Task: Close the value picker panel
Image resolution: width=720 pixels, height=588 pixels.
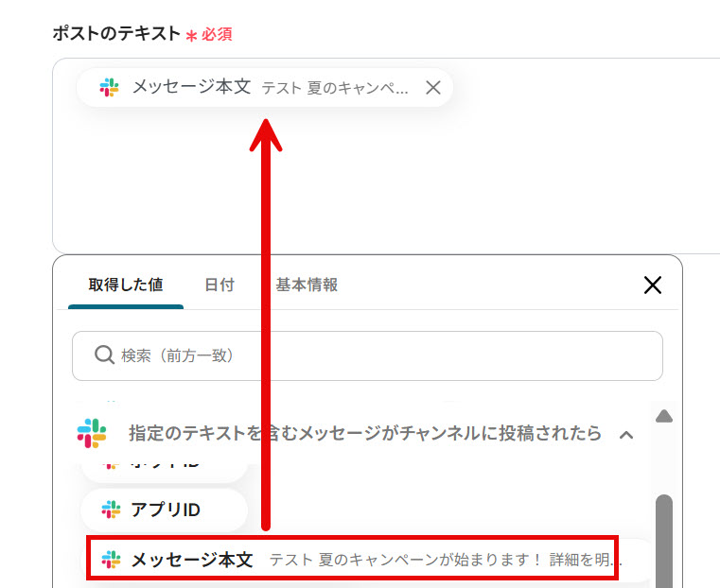Action: tap(653, 285)
